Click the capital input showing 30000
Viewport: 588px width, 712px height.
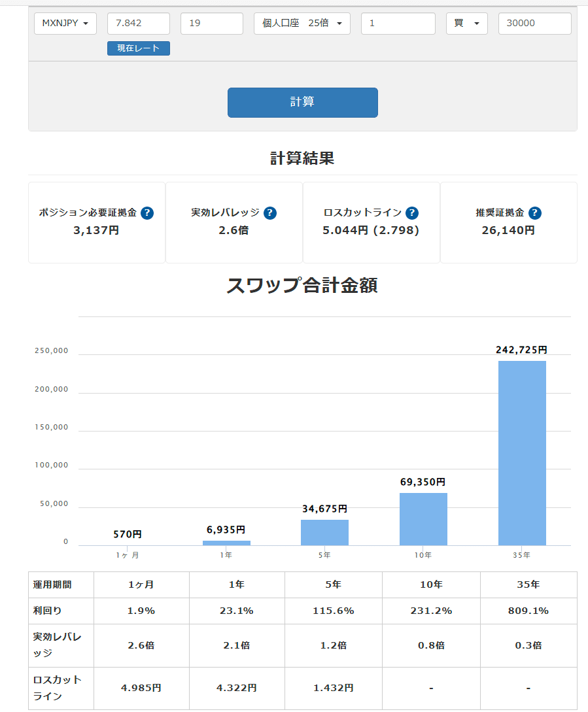tap(534, 23)
